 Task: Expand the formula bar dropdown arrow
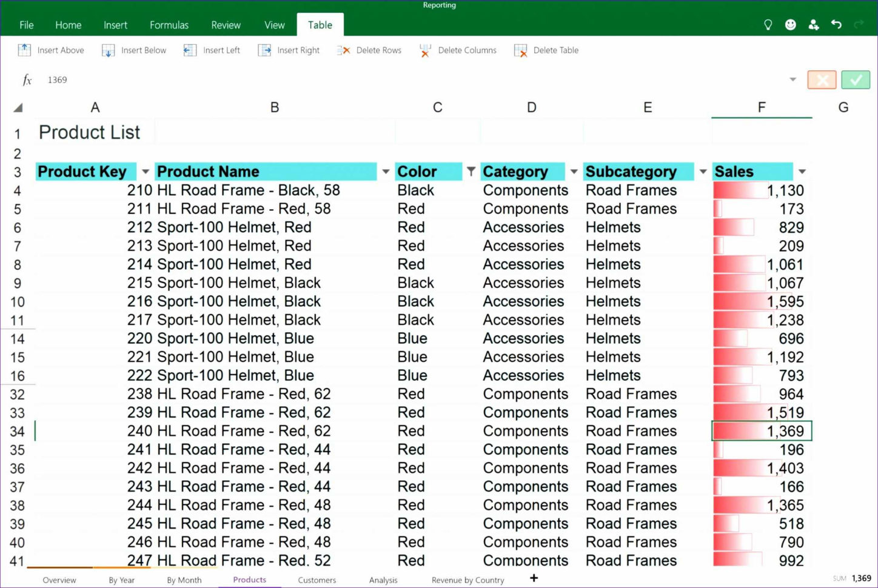click(x=793, y=79)
